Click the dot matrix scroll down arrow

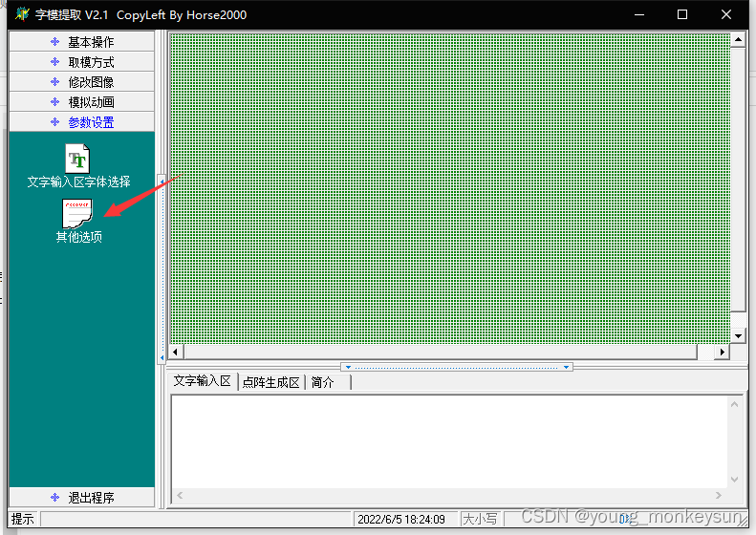[x=738, y=336]
